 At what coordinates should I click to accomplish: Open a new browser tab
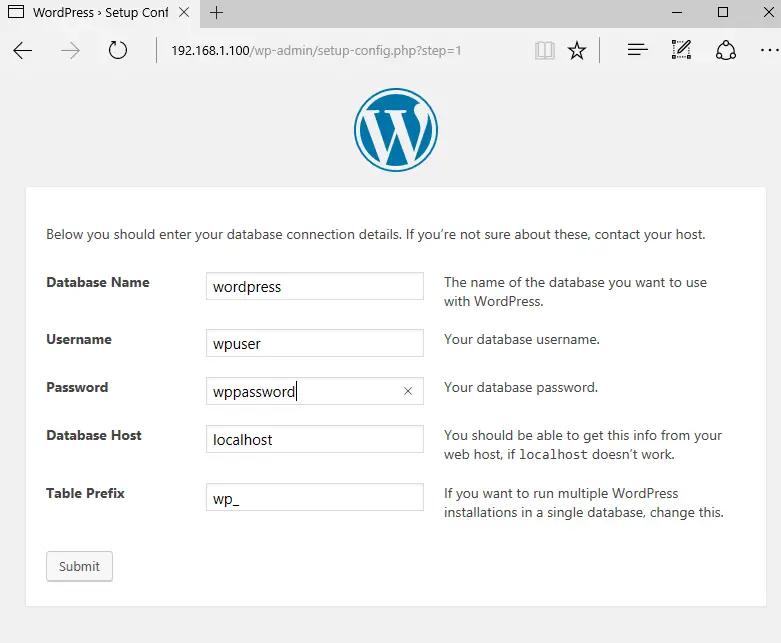pos(216,13)
